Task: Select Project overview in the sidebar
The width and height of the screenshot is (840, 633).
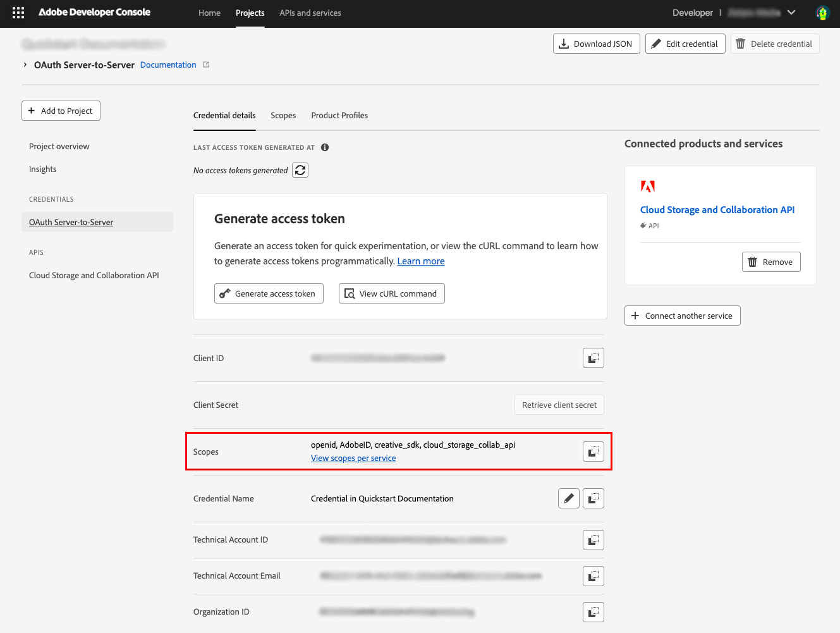Action: (x=59, y=146)
